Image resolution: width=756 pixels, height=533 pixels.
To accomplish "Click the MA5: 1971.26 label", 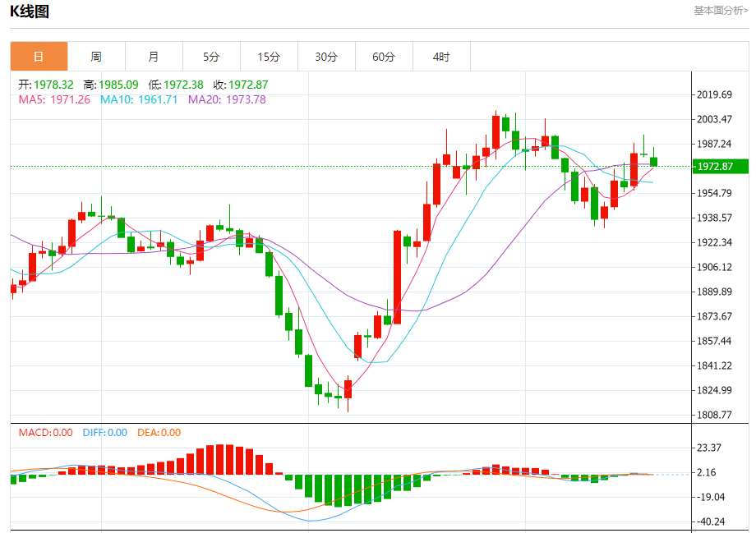I will click(54, 99).
